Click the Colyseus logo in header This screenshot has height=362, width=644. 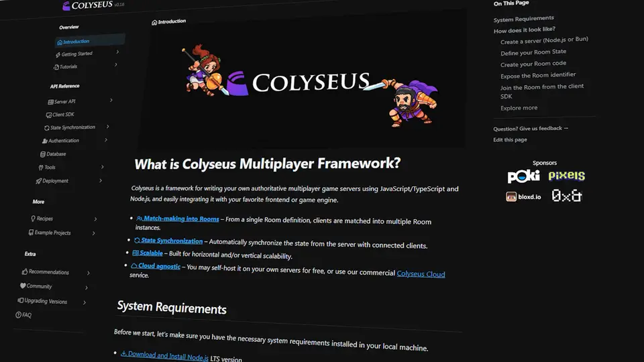87,5
